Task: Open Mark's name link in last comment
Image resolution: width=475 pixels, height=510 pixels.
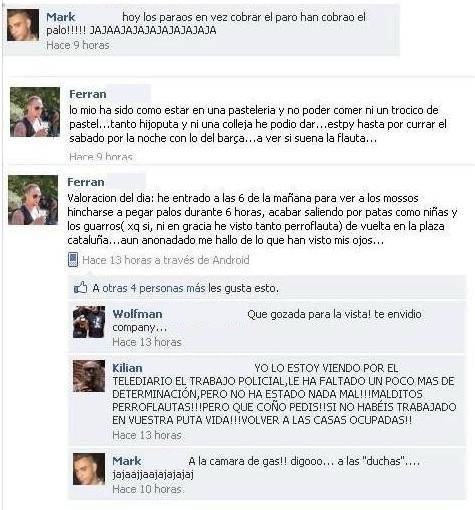Action: coord(127,461)
